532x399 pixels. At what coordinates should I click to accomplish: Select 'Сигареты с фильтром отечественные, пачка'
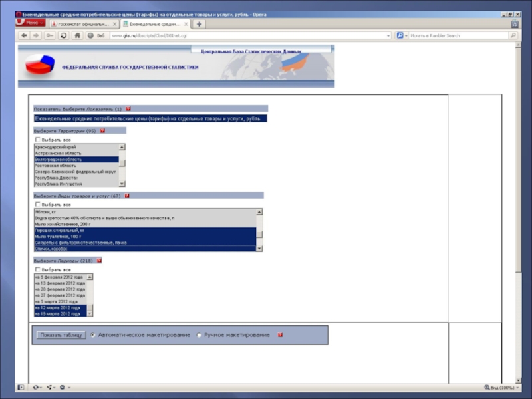(x=145, y=243)
